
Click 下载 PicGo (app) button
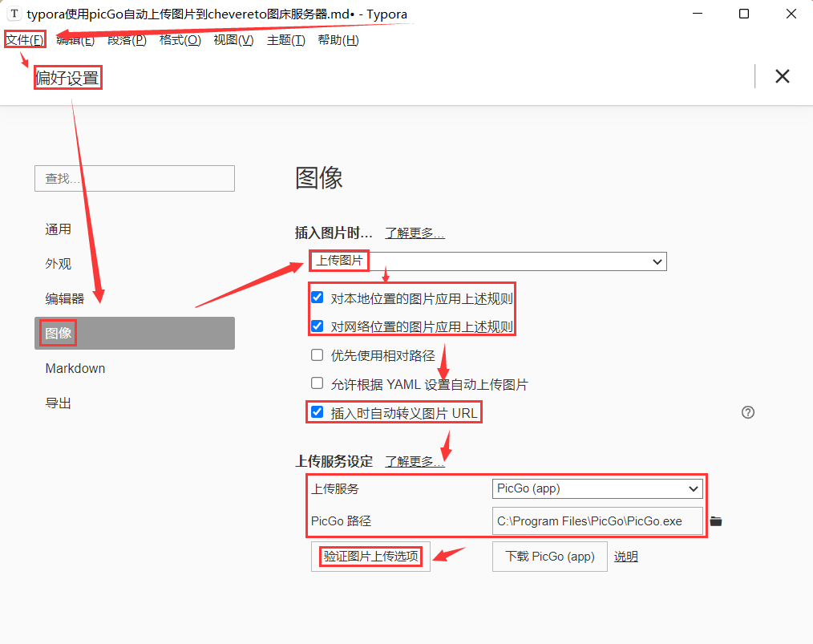tap(549, 557)
